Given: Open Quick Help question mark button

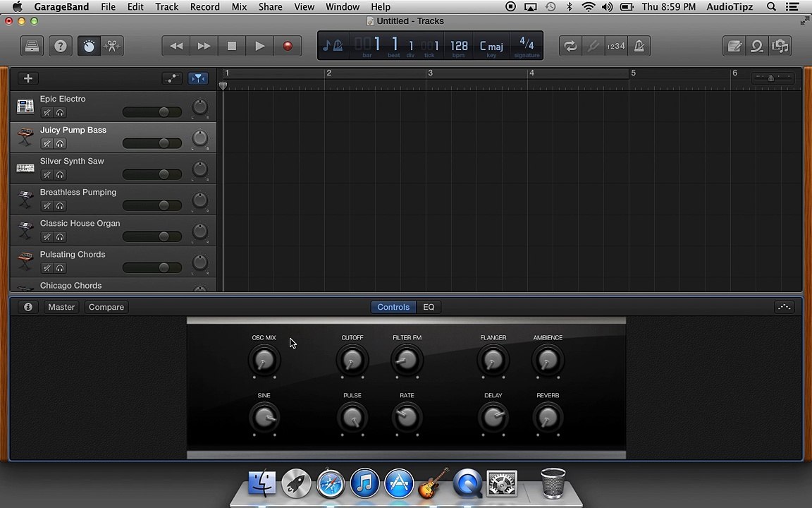Looking at the screenshot, I should click(x=61, y=46).
